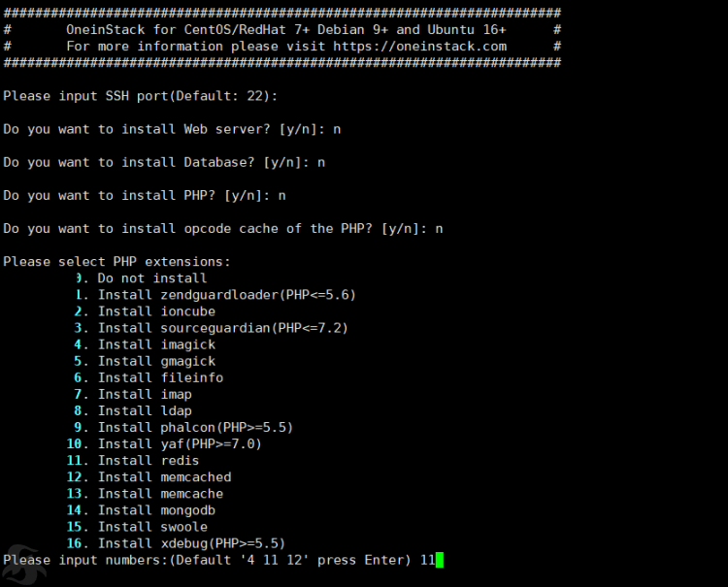Click Install xdebug(PHP>=5.5) line

pyautogui.click(x=176, y=543)
